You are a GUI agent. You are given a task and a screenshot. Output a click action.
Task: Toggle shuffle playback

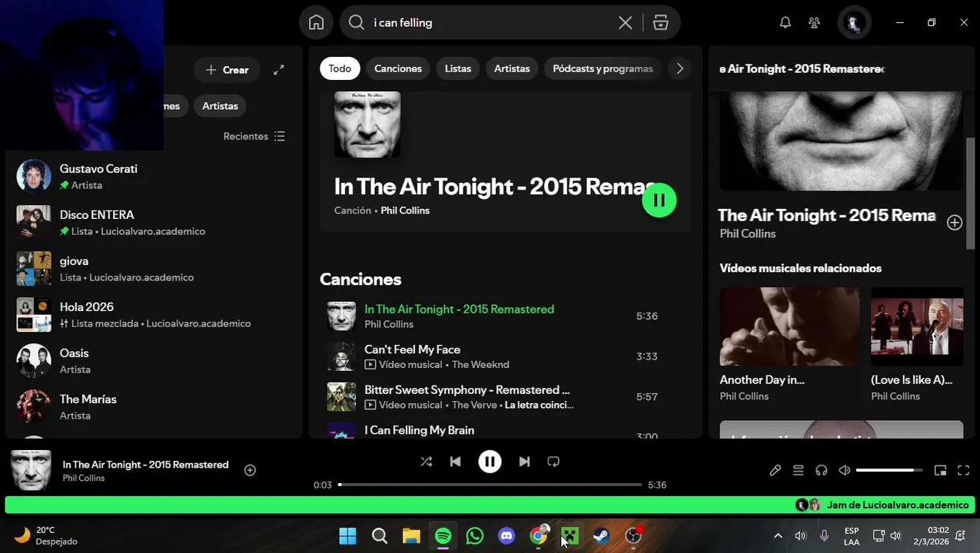coord(427,462)
